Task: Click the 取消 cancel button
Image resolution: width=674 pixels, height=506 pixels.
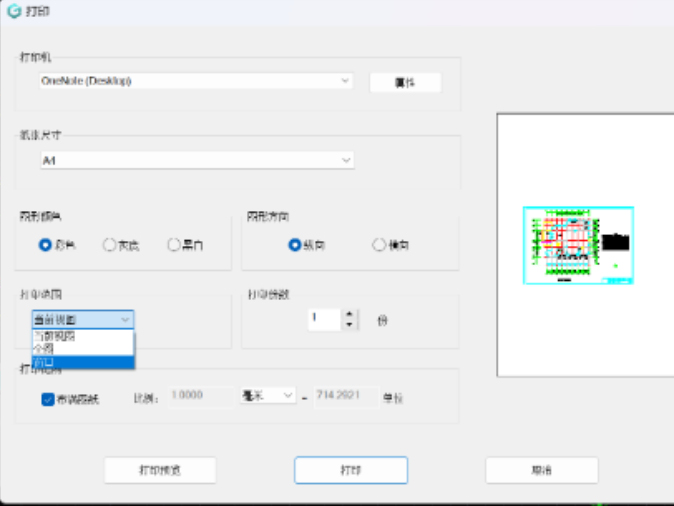Action: point(542,470)
